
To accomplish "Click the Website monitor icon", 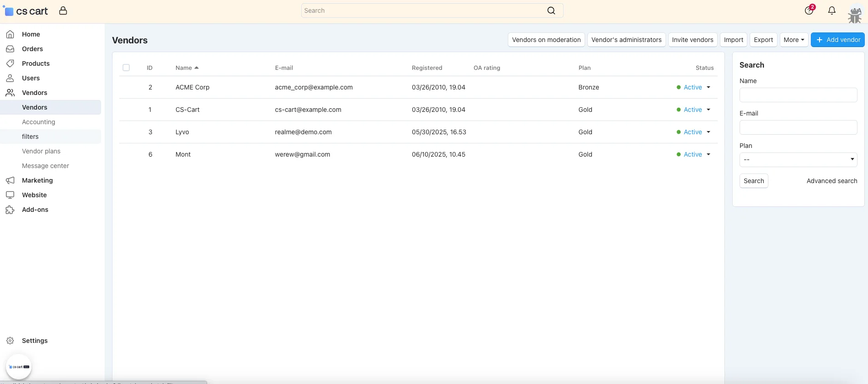I will [x=10, y=195].
